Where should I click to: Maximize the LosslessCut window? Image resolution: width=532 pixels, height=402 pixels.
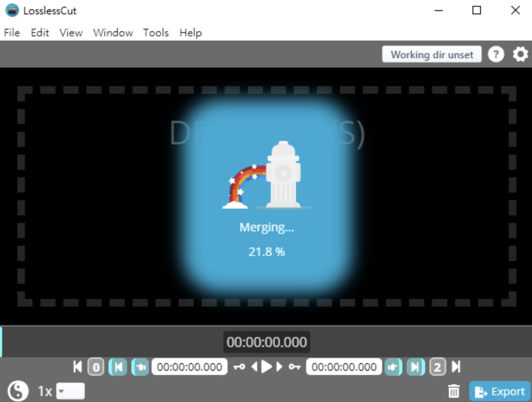(477, 11)
